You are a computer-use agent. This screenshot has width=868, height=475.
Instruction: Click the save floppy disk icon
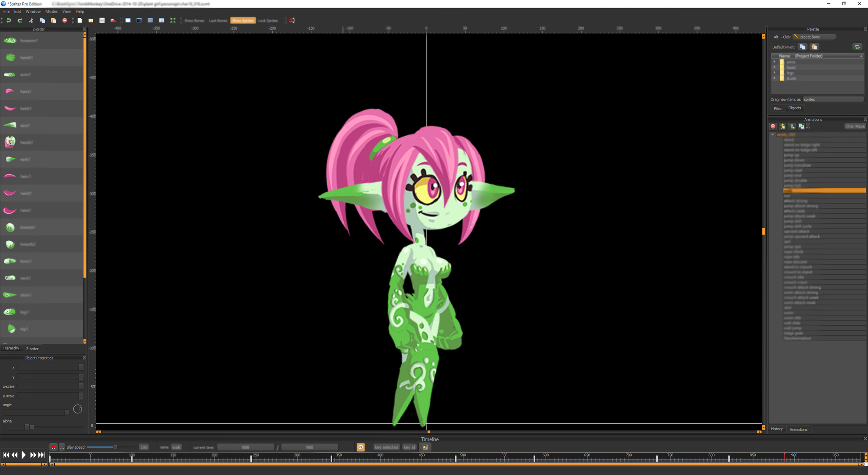tap(102, 20)
